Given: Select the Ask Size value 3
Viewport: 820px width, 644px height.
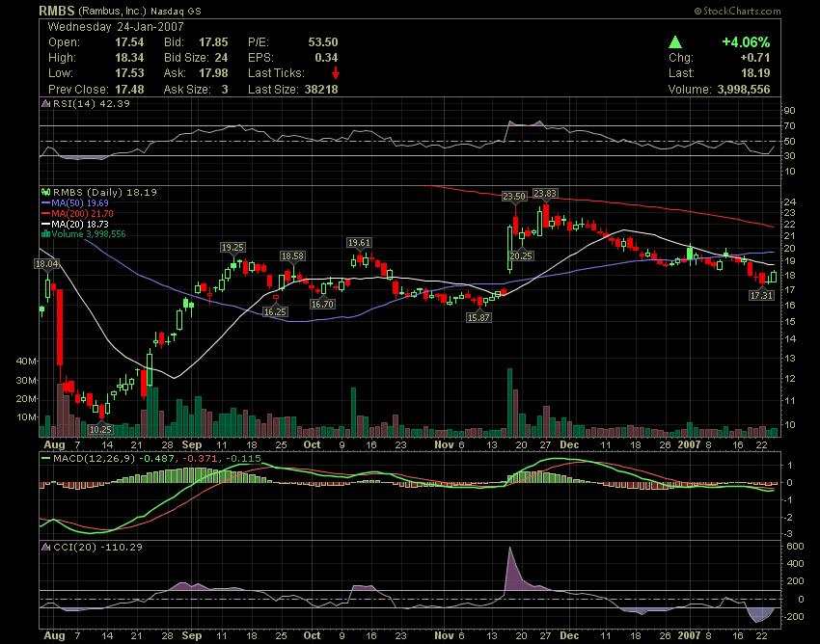Looking at the screenshot, I should tap(225, 90).
